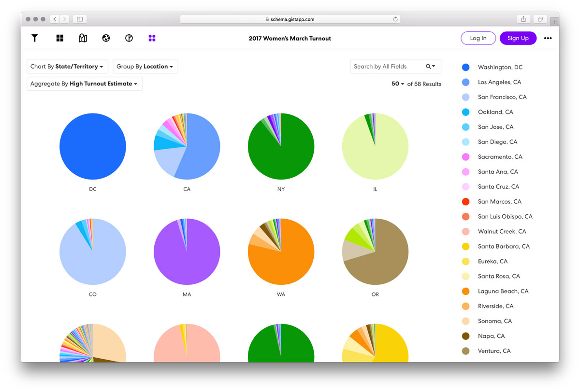The width and height of the screenshot is (580, 392).
Task: Click the Safari share icon
Action: 523,19
